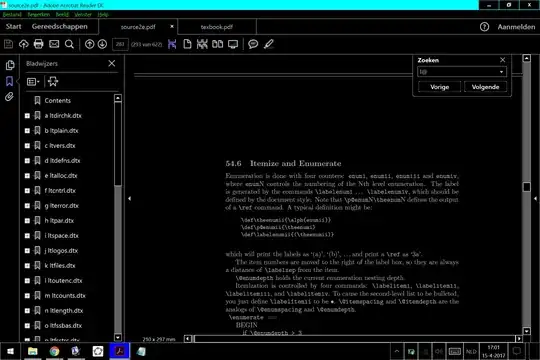Click the Vorige search button

[439, 87]
